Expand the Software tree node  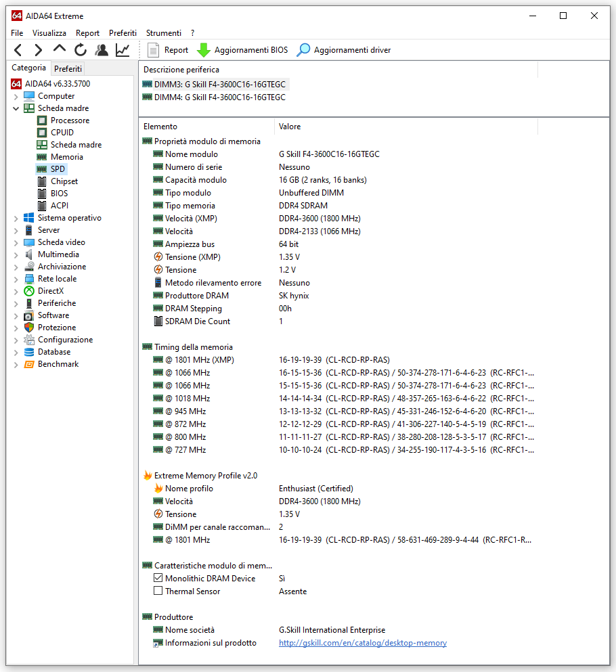[x=16, y=316]
